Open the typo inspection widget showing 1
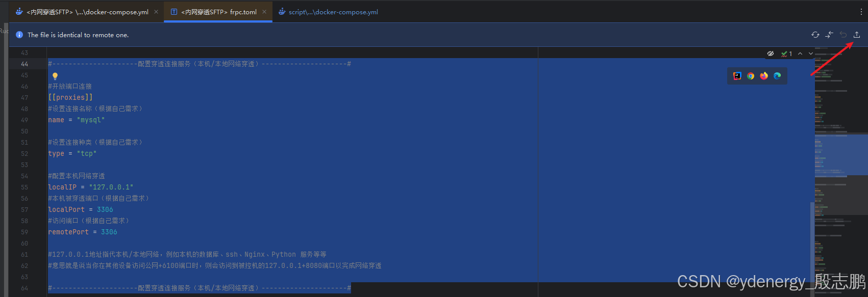 (x=787, y=53)
